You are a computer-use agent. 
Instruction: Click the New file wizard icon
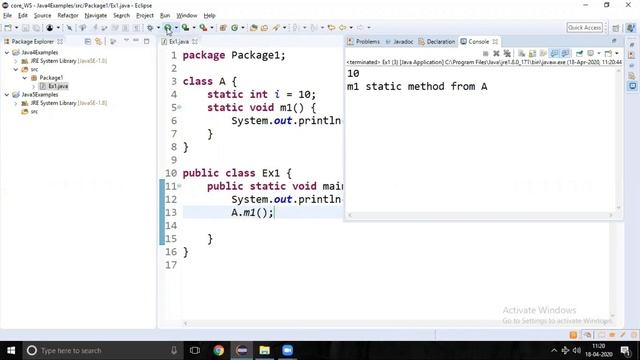point(8,28)
